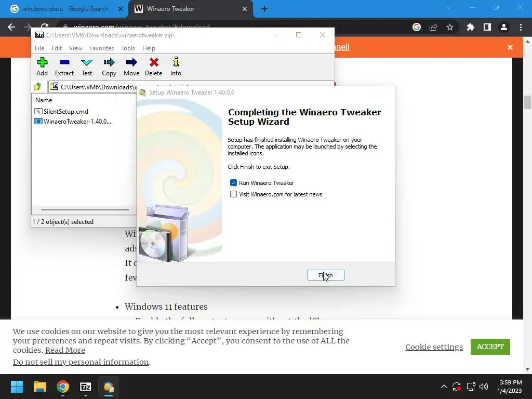Click the Add icon in 7-Zip toolbar
Screen dimensions: 532x399
pos(42,66)
